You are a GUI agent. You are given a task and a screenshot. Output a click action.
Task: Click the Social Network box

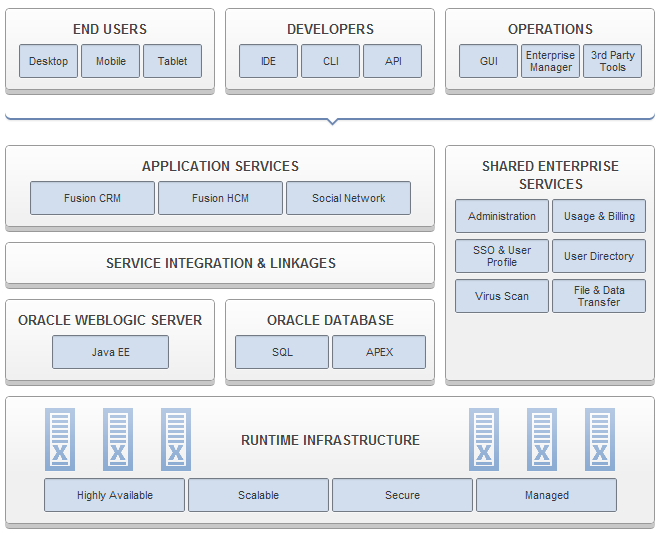[349, 198]
